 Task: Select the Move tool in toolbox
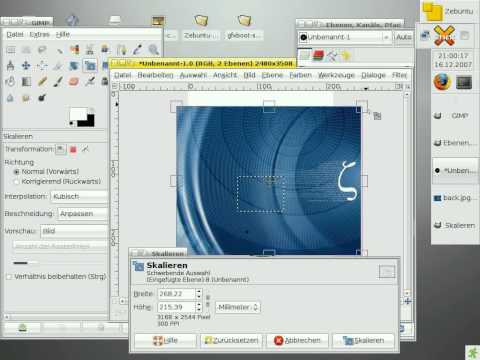pos(26,66)
